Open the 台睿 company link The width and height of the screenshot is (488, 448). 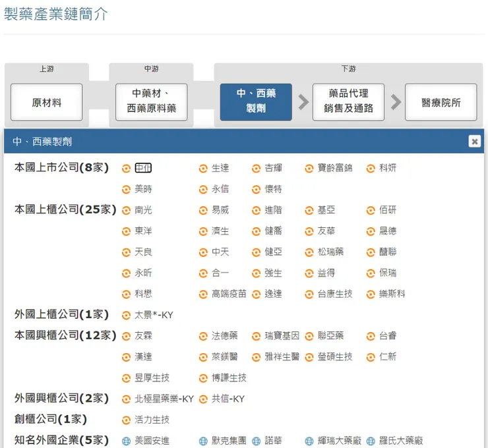click(x=388, y=336)
